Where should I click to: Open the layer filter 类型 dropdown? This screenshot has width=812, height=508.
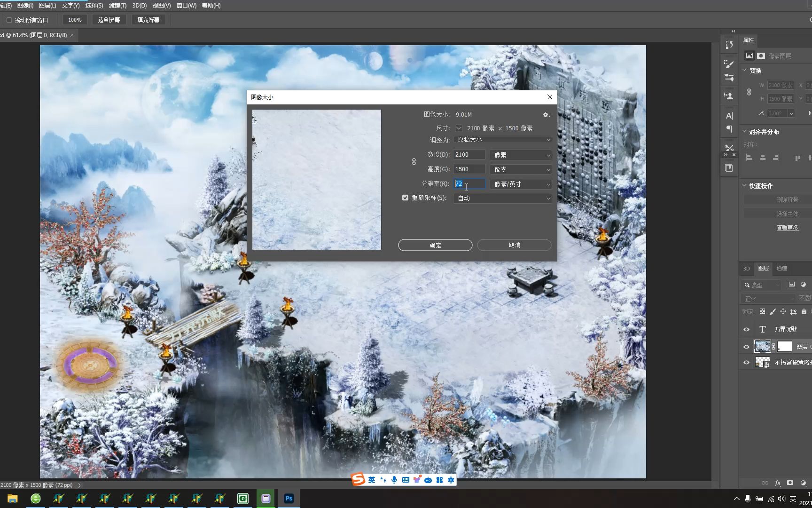click(x=761, y=285)
